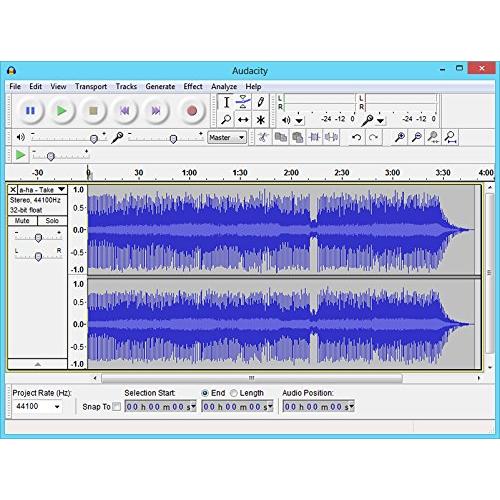Redo the last undone action
The height and width of the screenshot is (500, 500).
(x=373, y=137)
